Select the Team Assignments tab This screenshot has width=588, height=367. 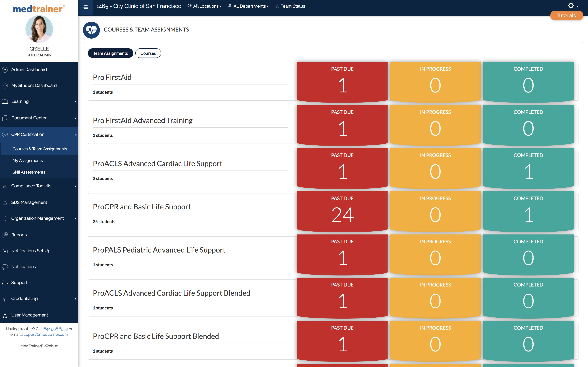click(110, 53)
